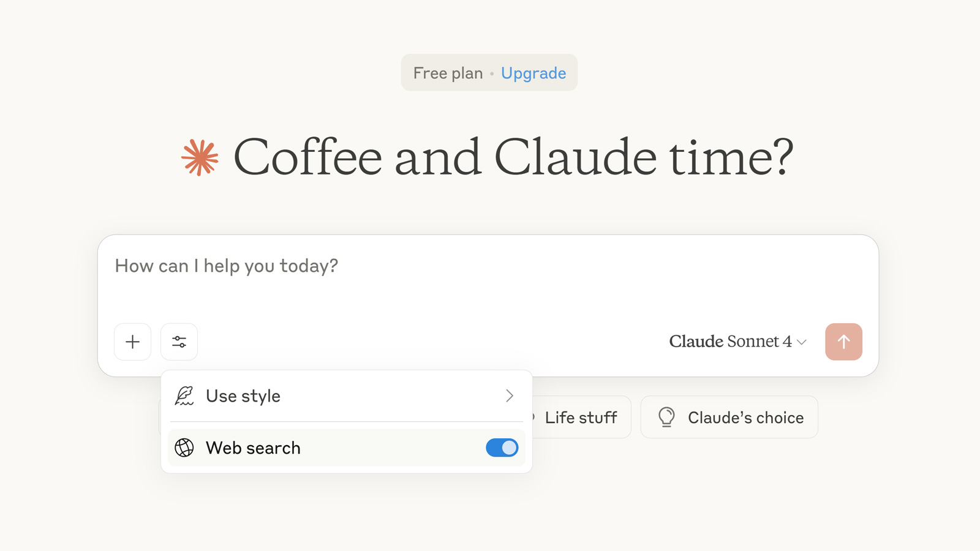This screenshot has height=551, width=980.
Task: Click the word 'time?' in the greeting
Action: point(731,158)
